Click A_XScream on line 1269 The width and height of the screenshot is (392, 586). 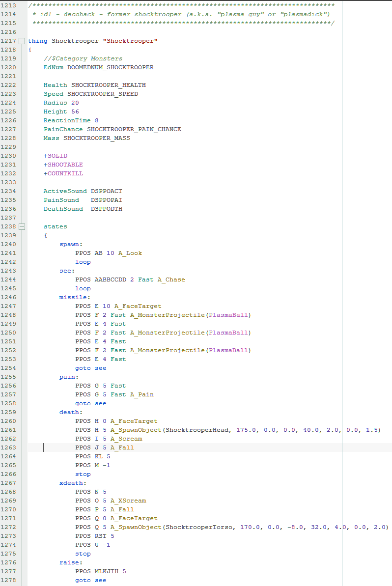tap(128, 501)
